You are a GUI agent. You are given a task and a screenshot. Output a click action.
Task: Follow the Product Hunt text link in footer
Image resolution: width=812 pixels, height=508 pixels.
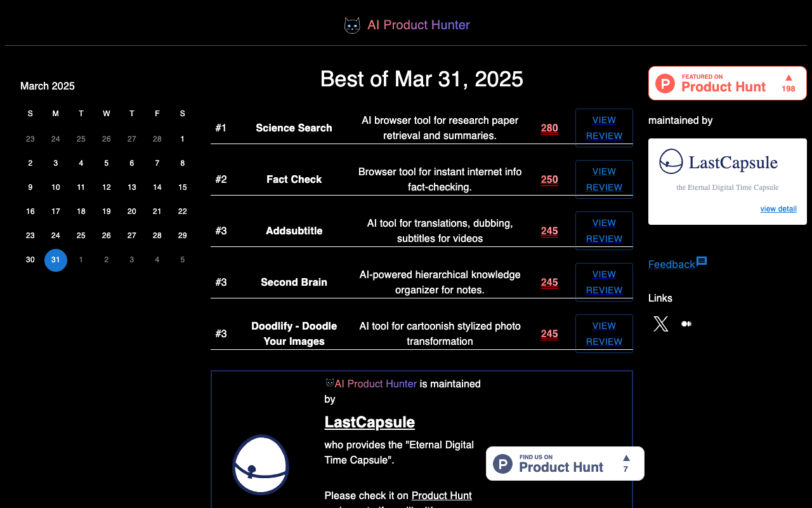442,495
